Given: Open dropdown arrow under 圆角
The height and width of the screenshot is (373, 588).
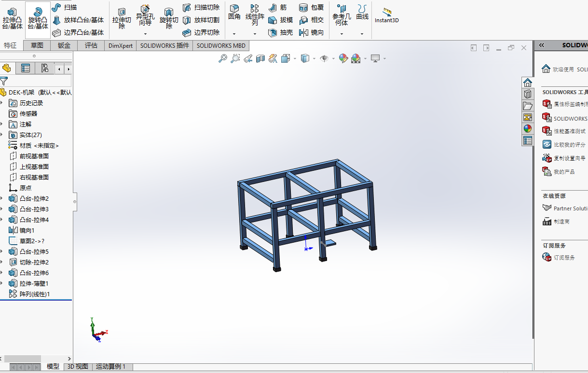Looking at the screenshot, I should pyautogui.click(x=234, y=34).
